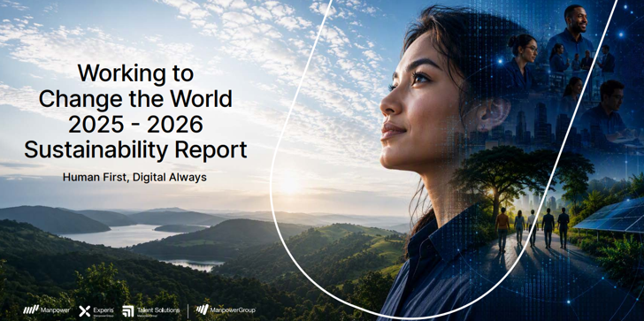Click the Experis logo
The width and height of the screenshot is (644, 321).
(x=96, y=310)
